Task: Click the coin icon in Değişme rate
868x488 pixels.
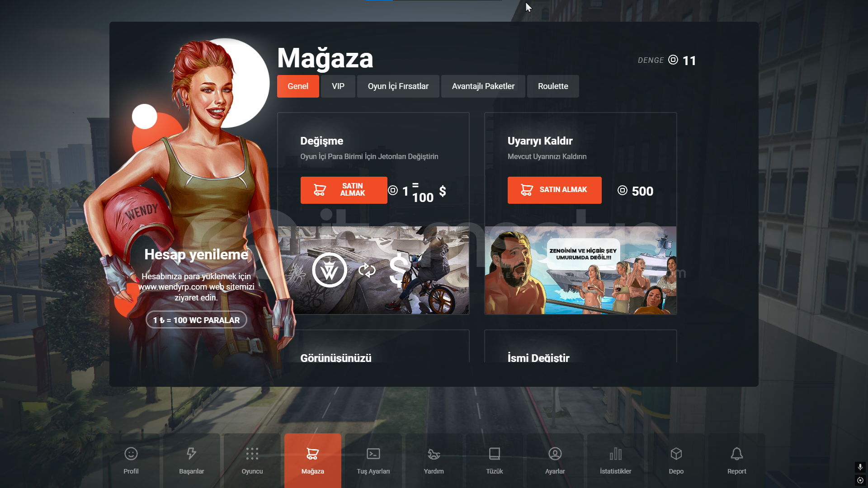Action: point(393,191)
